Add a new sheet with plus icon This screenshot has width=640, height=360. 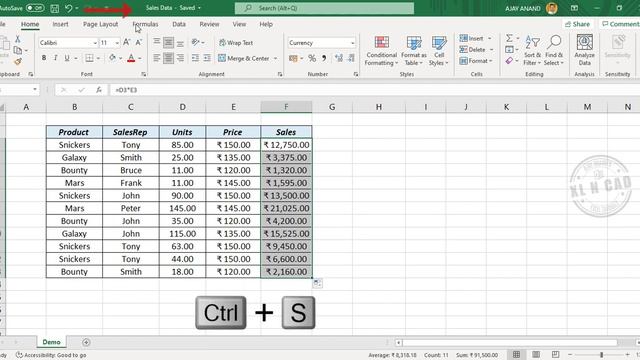coord(86,342)
